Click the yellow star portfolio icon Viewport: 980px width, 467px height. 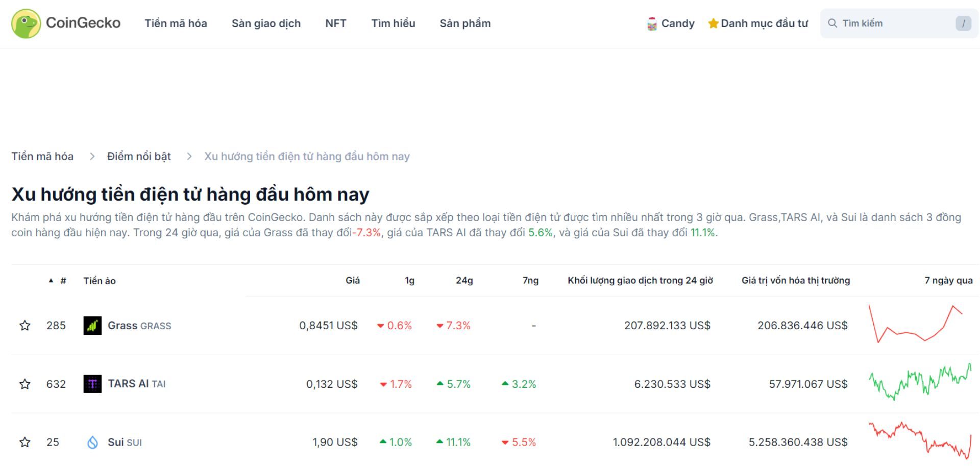click(x=712, y=23)
